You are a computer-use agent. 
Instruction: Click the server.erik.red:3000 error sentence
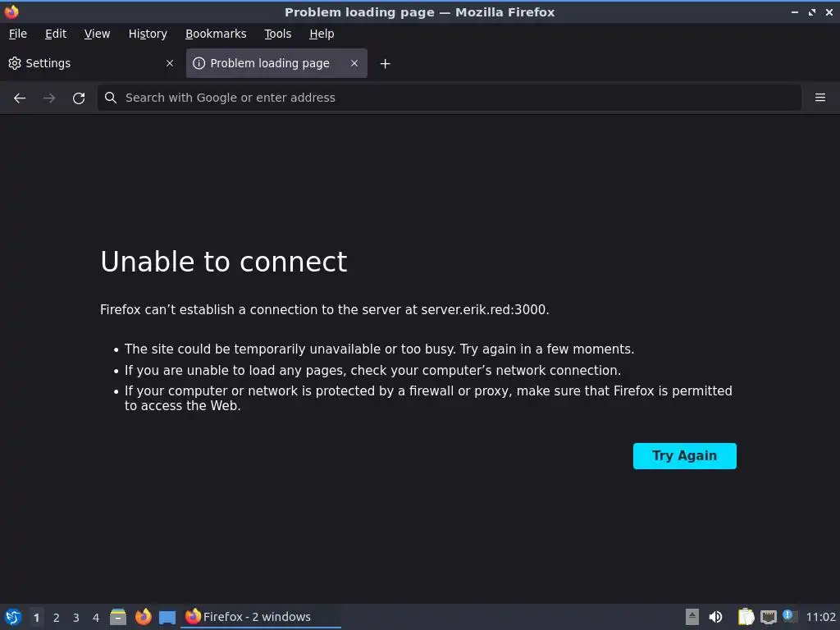coord(325,309)
